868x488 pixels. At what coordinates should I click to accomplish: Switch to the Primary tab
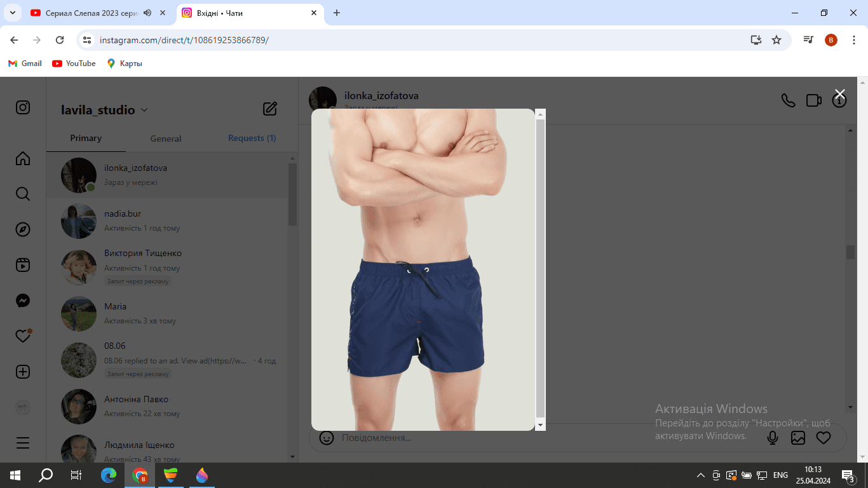tap(86, 138)
